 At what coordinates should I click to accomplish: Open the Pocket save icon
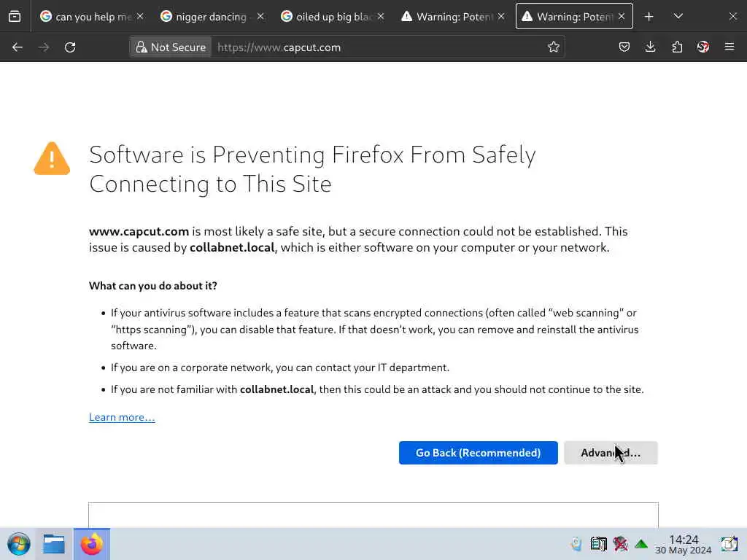(624, 47)
